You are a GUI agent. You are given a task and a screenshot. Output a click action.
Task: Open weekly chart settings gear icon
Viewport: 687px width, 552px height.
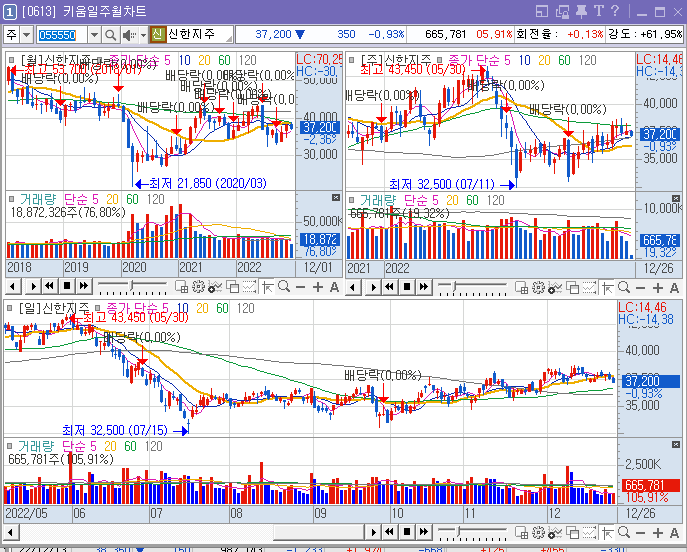(x=538, y=287)
